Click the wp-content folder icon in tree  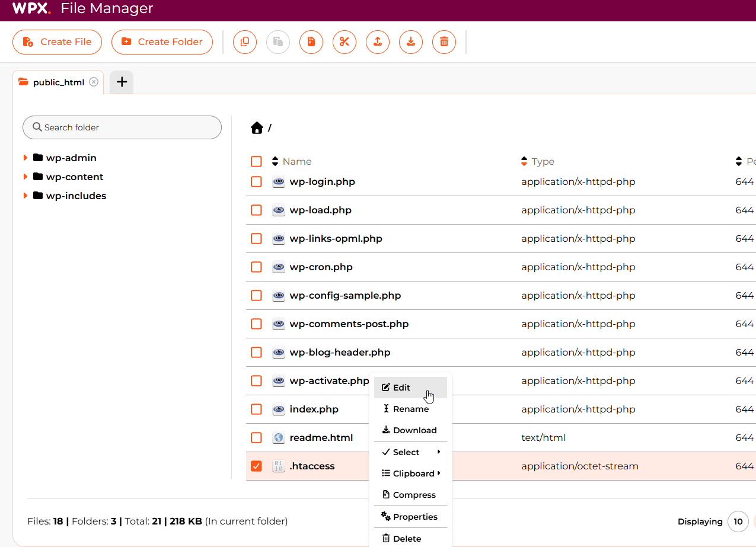(x=39, y=177)
